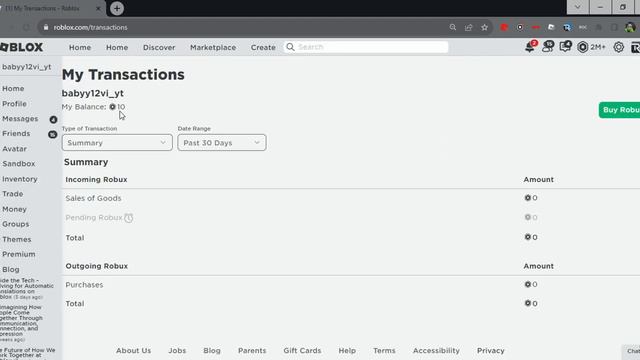Open the notifications bell icon
This screenshot has height=360, width=640.
tap(530, 47)
